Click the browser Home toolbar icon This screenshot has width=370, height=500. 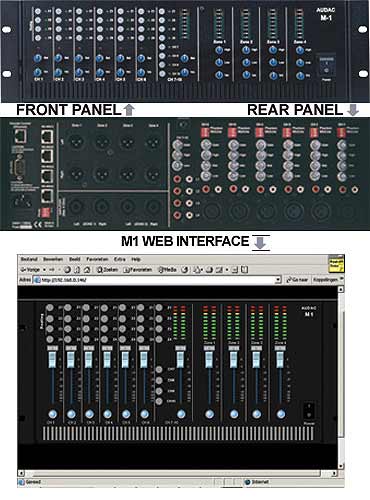87,270
